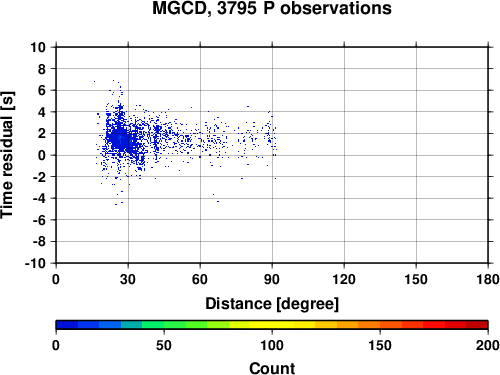Click the y-axis tick label '6'
500x375 pixels.
tap(42, 90)
